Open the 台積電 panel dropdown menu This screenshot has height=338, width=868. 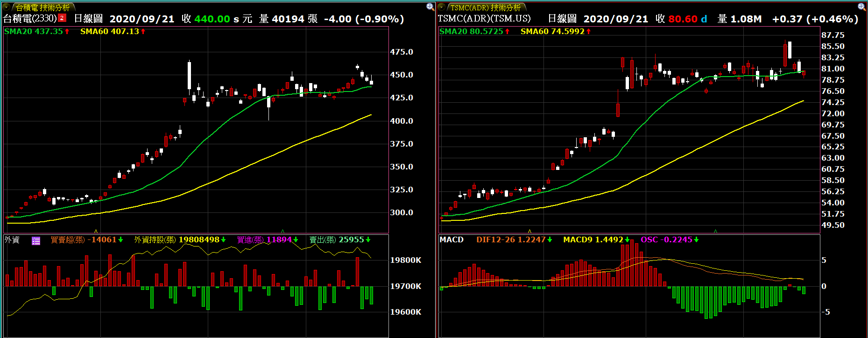click(6, 7)
